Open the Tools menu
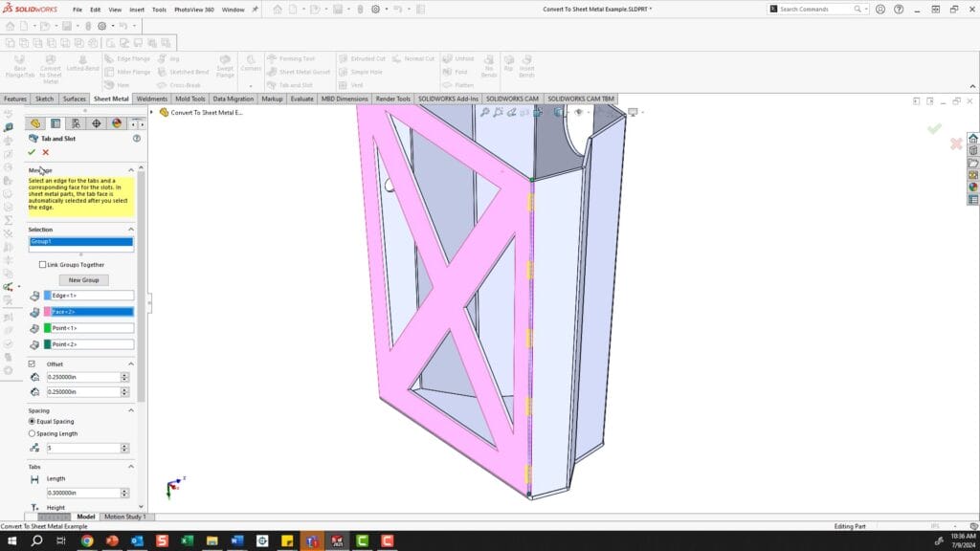 [x=159, y=10]
